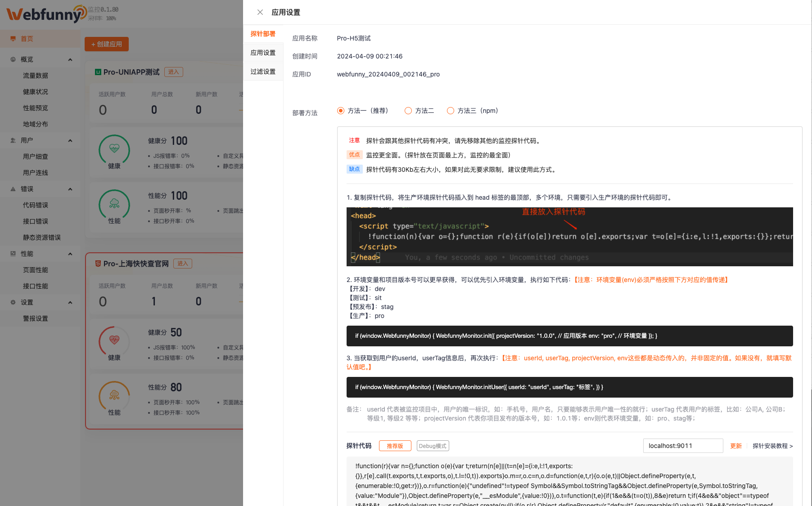Collapse the 设置 menu group chevron
Screen dimensions: 812x506
[x=70, y=302]
